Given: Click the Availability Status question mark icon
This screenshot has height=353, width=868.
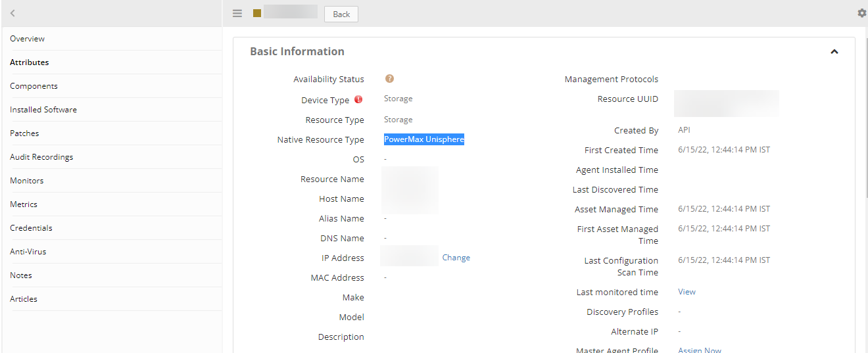Looking at the screenshot, I should point(389,79).
